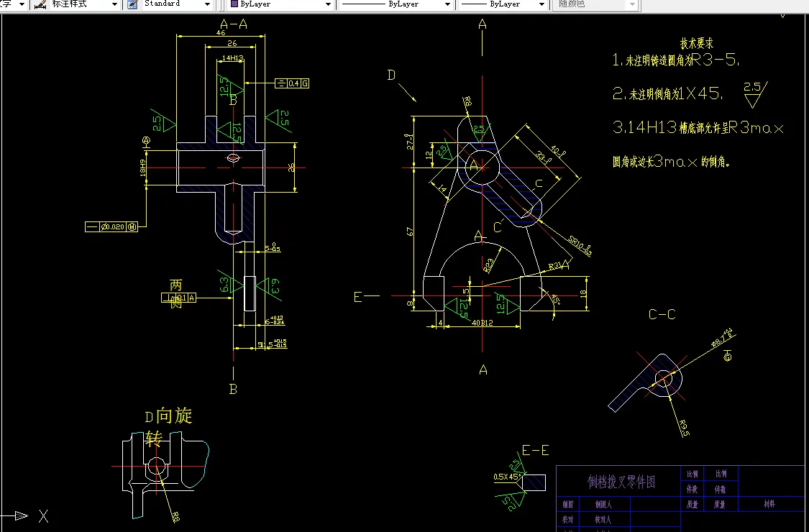
Task: Open the Table Style manager icon
Action: (132, 4)
